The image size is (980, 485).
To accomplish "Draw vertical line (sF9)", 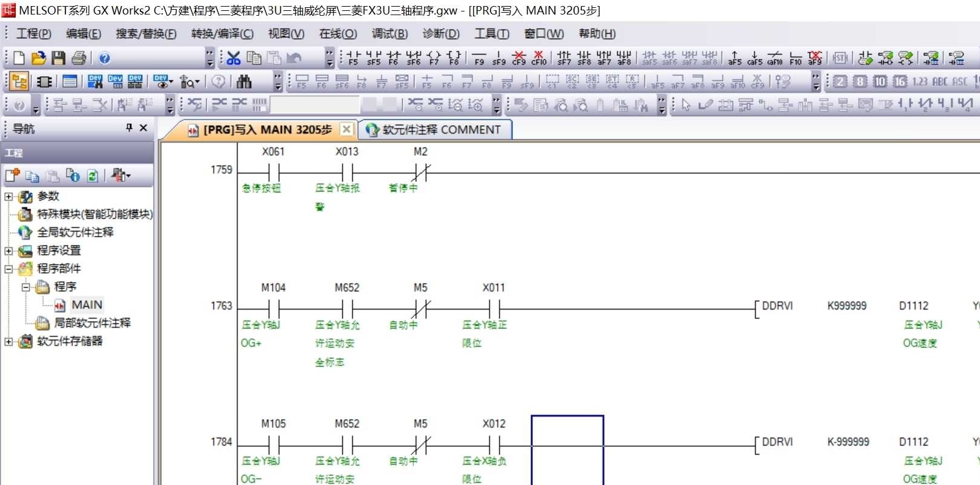I will coord(499,58).
